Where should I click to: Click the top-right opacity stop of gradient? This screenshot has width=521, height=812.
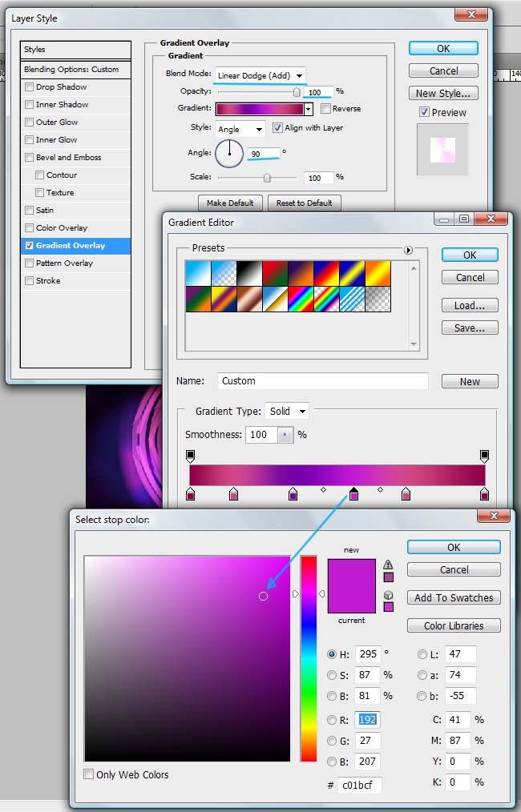(484, 455)
